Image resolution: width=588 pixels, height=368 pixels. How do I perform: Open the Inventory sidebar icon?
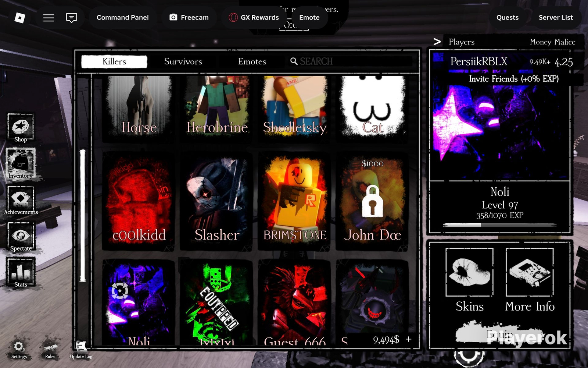click(21, 164)
